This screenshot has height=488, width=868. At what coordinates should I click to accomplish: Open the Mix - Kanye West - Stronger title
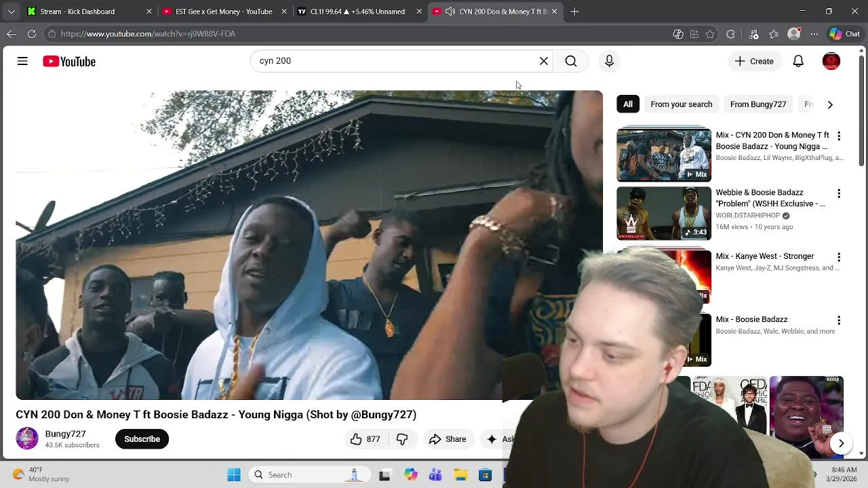(x=764, y=256)
